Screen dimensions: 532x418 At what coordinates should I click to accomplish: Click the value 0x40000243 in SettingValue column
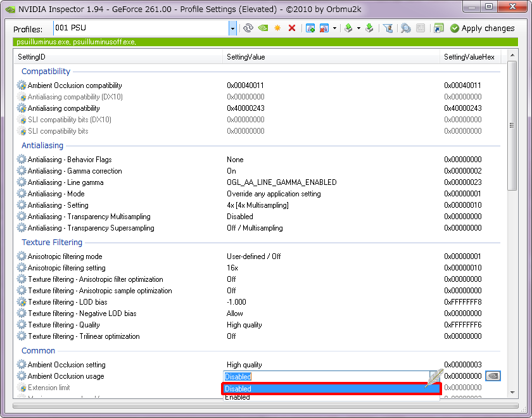246,108
